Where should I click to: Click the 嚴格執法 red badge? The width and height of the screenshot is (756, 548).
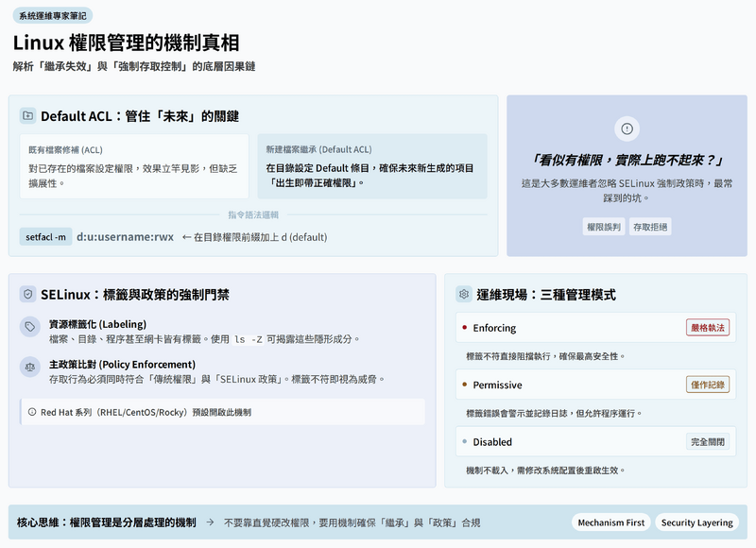click(708, 328)
